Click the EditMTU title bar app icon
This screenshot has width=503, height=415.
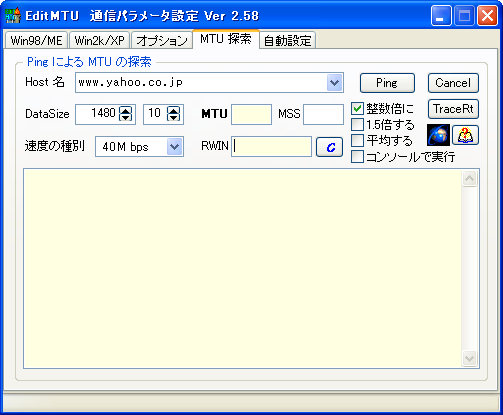(13, 15)
